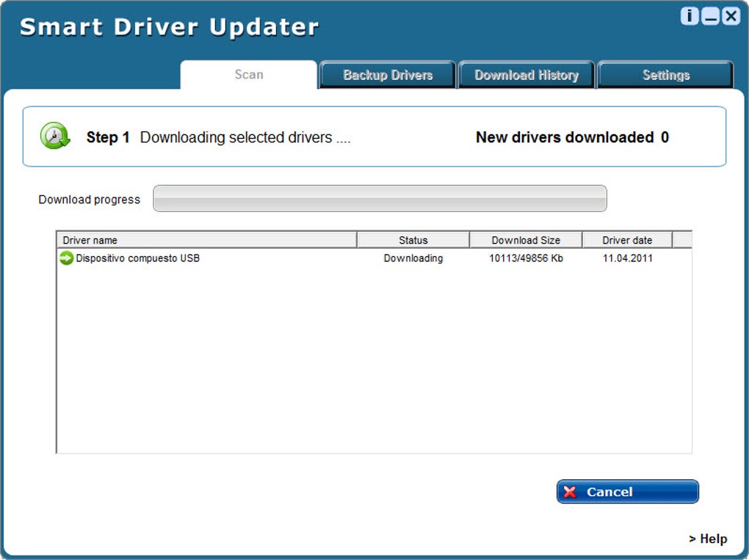Switch to the Scan tab
This screenshot has height=560, width=749.
click(249, 74)
